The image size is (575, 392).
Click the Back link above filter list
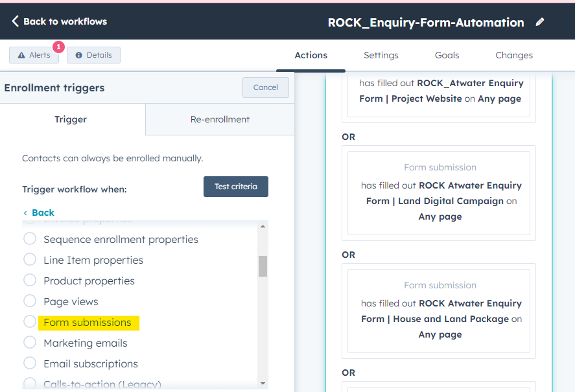point(39,213)
